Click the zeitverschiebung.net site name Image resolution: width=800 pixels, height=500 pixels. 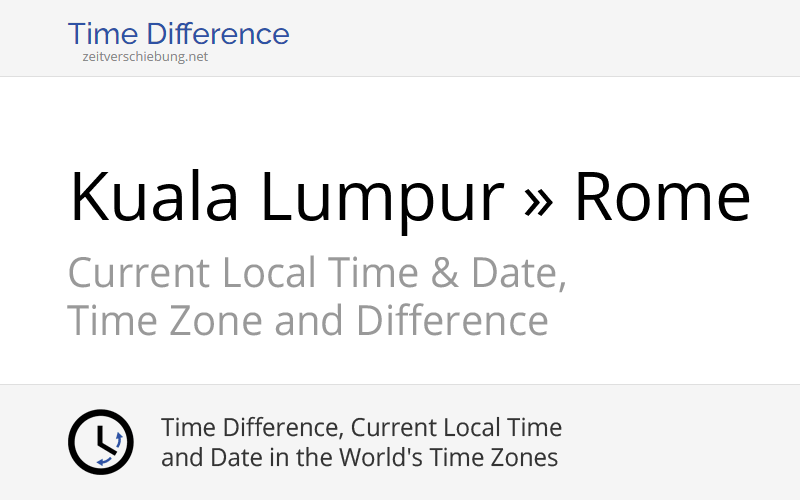click(x=145, y=57)
